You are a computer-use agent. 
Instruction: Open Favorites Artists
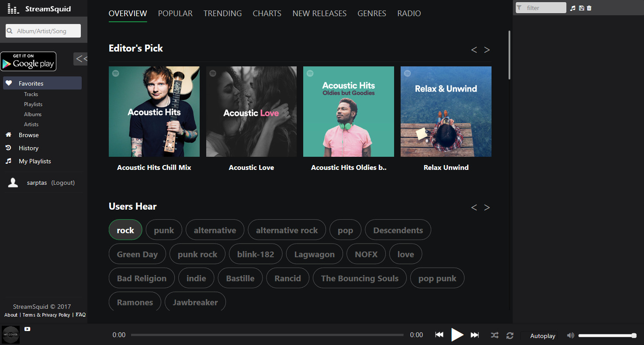tap(31, 124)
